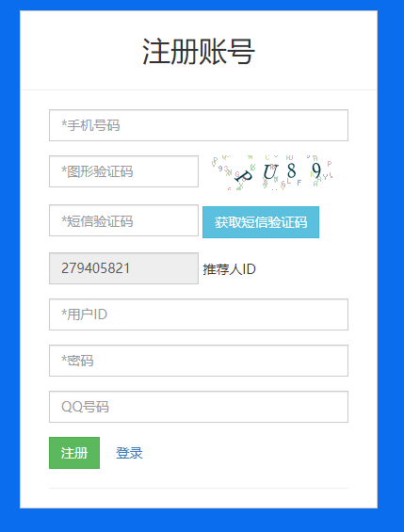This screenshot has height=532, width=404.
Task: Click the digit 9 in captcha
Action: (x=316, y=170)
